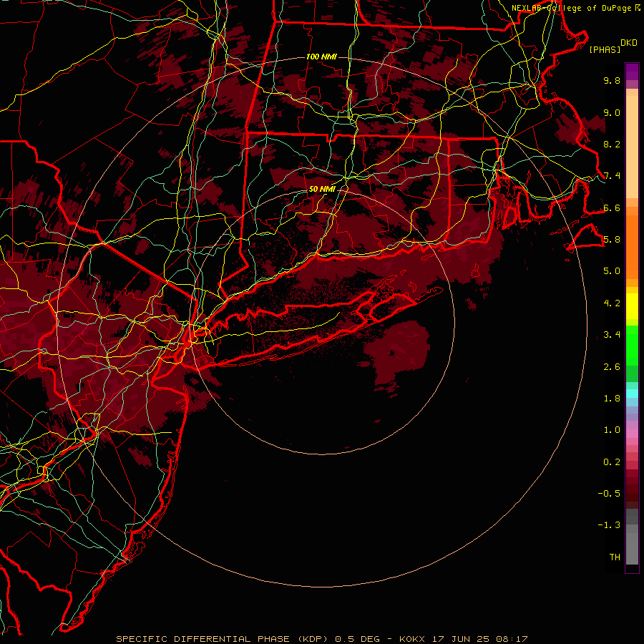The image size is (644, 644).
Task: Click the 4.2 value on the scale
Action: coord(612,303)
